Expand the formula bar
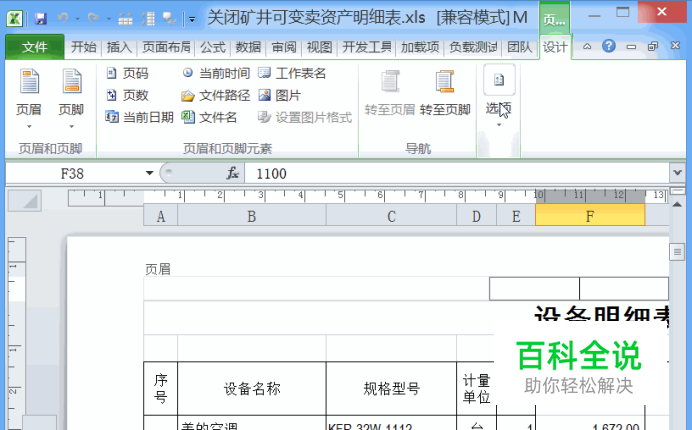This screenshot has width=692, height=430. pyautogui.click(x=677, y=173)
